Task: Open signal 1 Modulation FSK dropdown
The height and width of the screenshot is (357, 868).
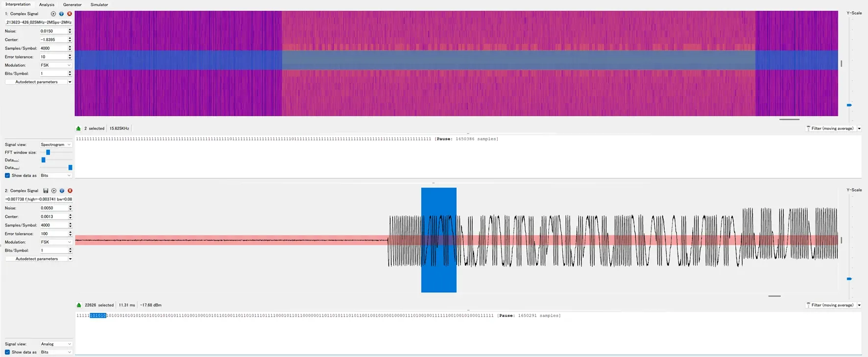Action: click(x=55, y=65)
